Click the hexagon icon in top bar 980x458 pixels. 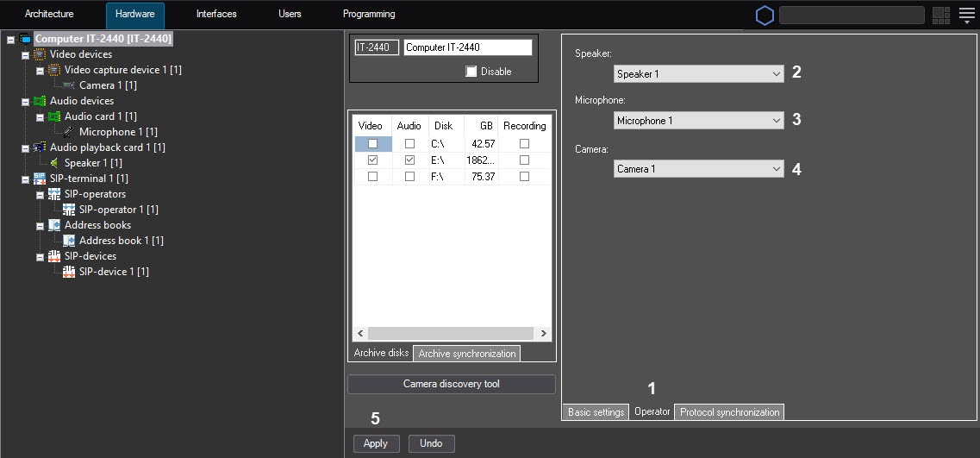764,16
